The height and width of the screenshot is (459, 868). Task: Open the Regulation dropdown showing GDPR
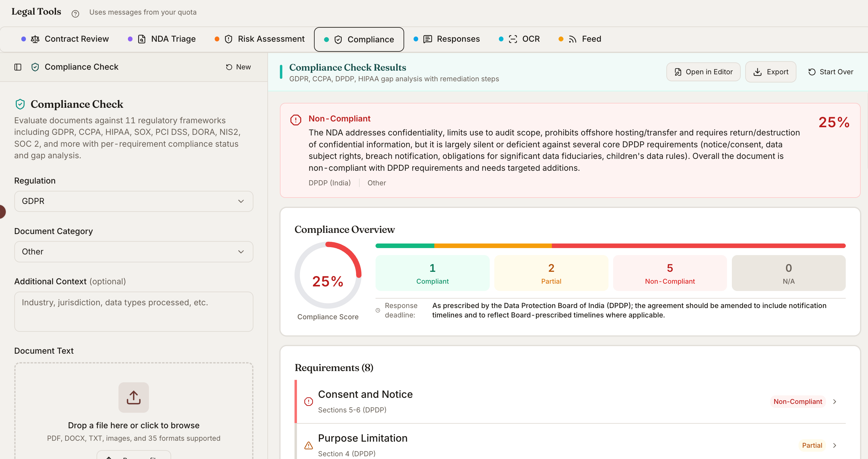click(x=133, y=201)
